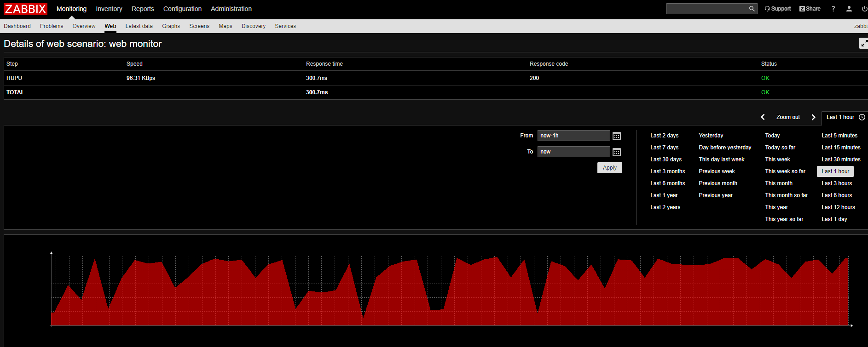This screenshot has height=347, width=868.
Task: Click the Last 1 hour time selector tab
Action: pyautogui.click(x=845, y=117)
